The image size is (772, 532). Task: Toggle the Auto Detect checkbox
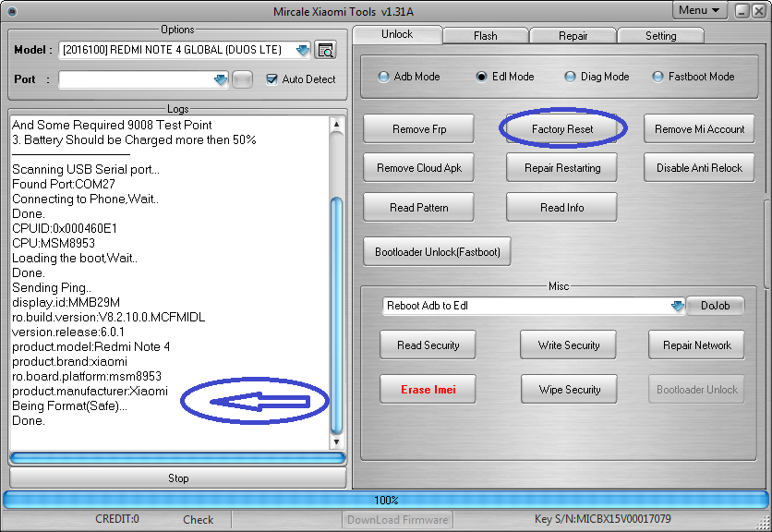pyautogui.click(x=271, y=79)
